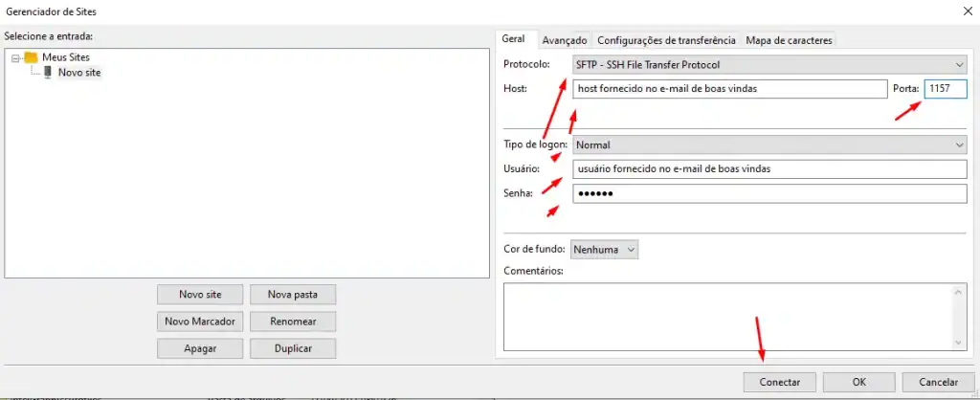Viewport: 980px width, 400px height.
Task: Click the Novo site server icon
Action: [48, 73]
